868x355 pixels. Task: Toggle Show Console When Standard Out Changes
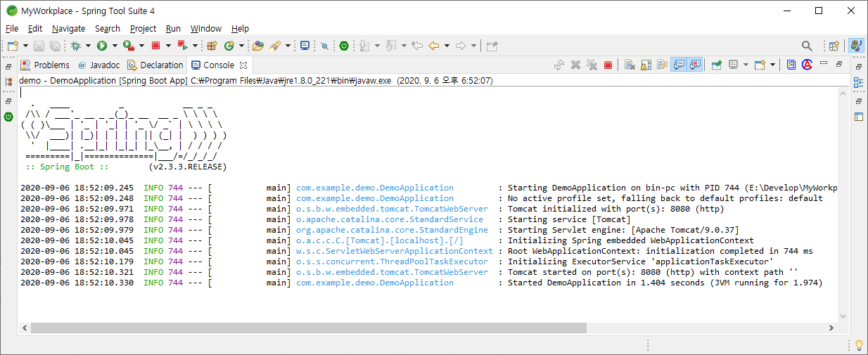tap(679, 65)
